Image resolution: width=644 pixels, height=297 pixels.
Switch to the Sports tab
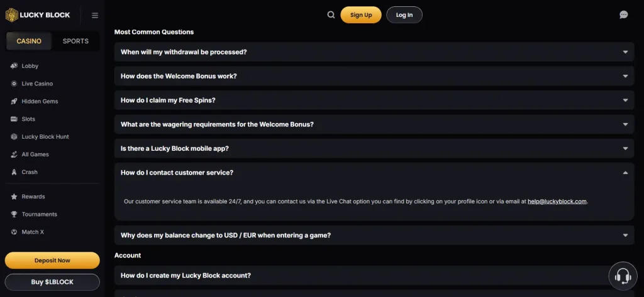[x=75, y=41]
